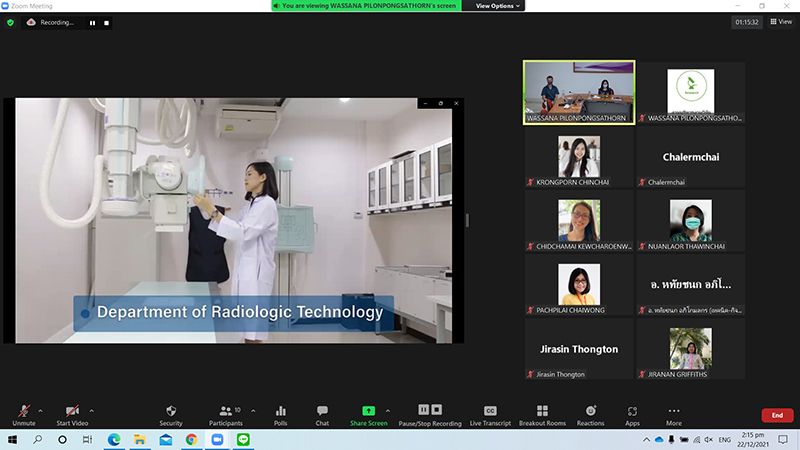
Task: Pause recording via top-left pause icon
Action: 92,23
